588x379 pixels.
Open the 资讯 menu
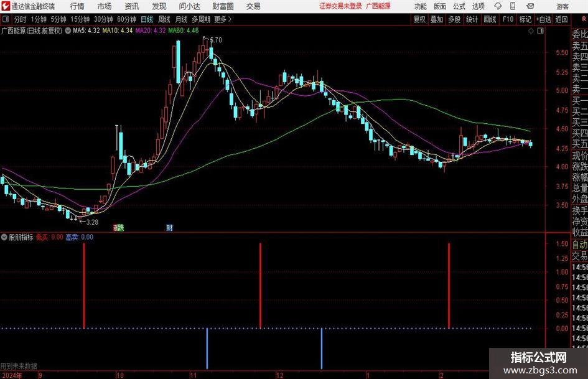tap(132, 6)
